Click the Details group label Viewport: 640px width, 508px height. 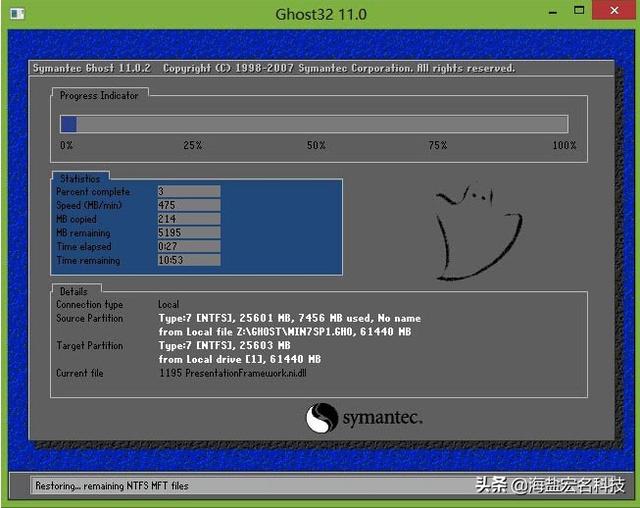tap(74, 291)
